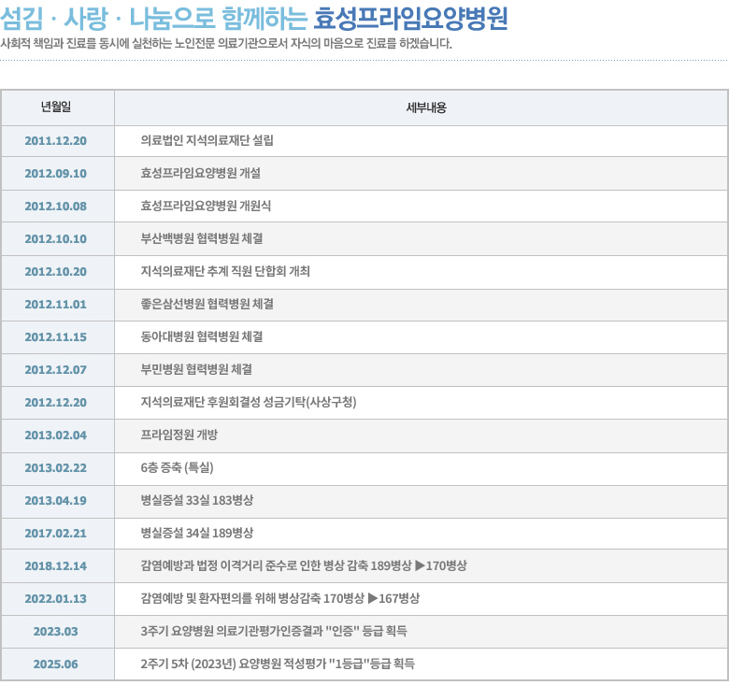
Task: Click the arrow symbol in the 2018.12.14 row
Action: (x=420, y=565)
